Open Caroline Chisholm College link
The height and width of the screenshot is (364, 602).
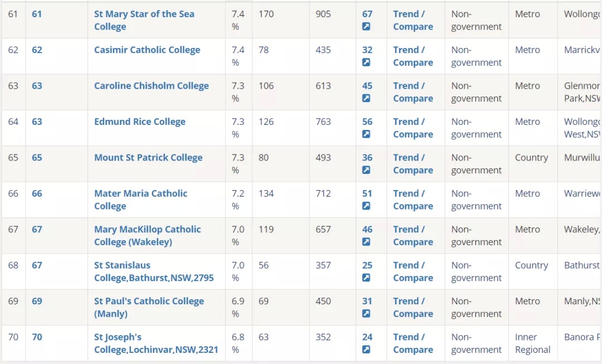click(152, 86)
